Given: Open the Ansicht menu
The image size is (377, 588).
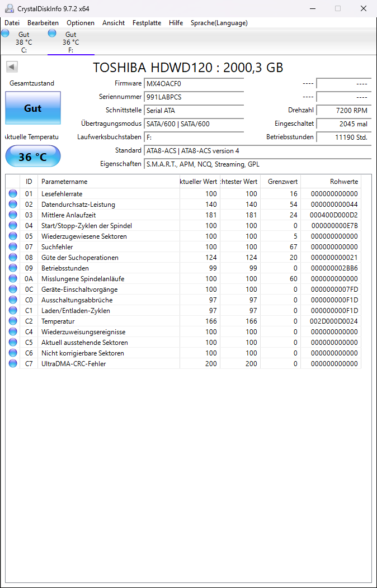Looking at the screenshot, I should 114,23.
